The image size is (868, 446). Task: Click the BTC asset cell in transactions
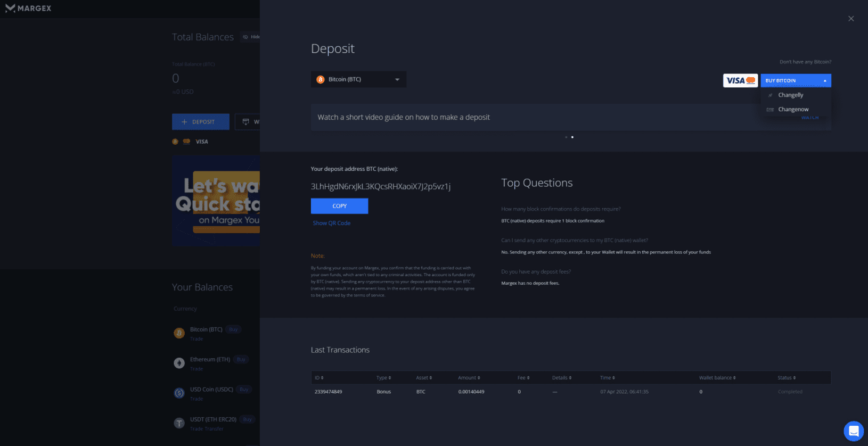tap(421, 392)
